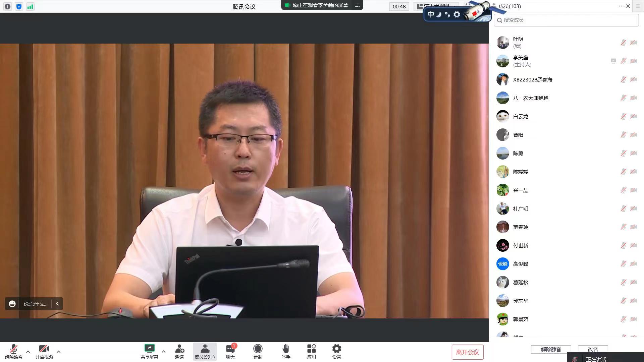This screenshot has width=644, height=362.
Task: Click the invite participants icon
Action: pos(179,349)
